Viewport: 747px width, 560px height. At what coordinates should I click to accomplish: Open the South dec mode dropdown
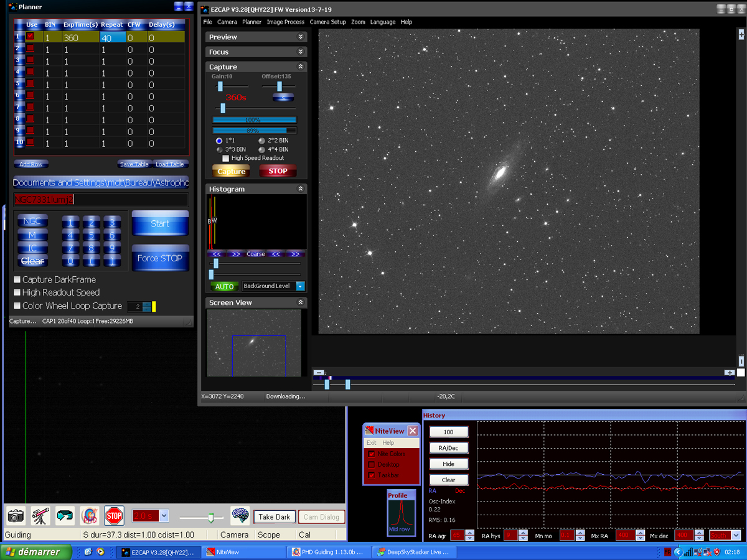click(736, 535)
